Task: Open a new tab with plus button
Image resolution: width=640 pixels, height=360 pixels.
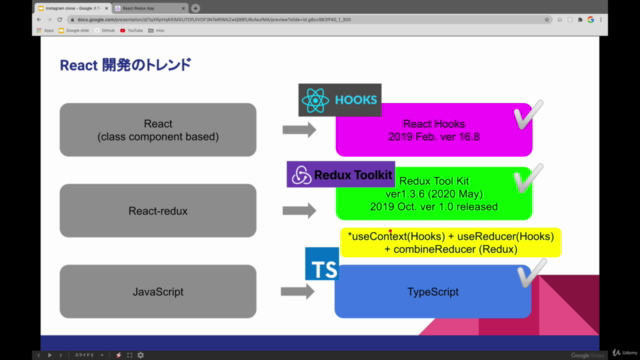Action: click(196, 8)
